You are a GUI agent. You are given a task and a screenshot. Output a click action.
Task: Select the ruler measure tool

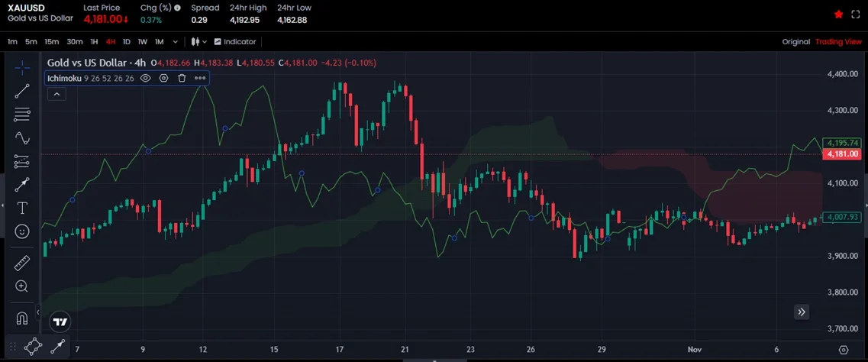point(22,263)
